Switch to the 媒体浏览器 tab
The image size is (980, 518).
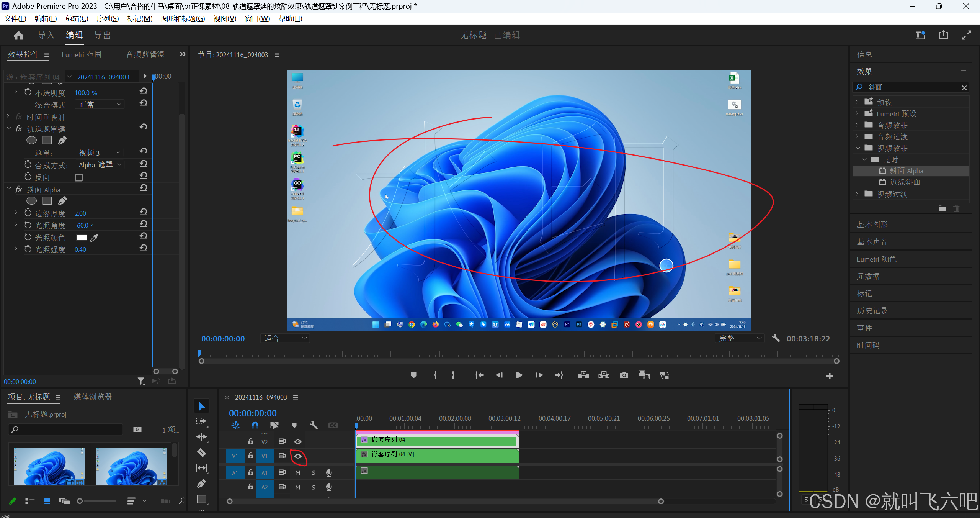pos(93,397)
